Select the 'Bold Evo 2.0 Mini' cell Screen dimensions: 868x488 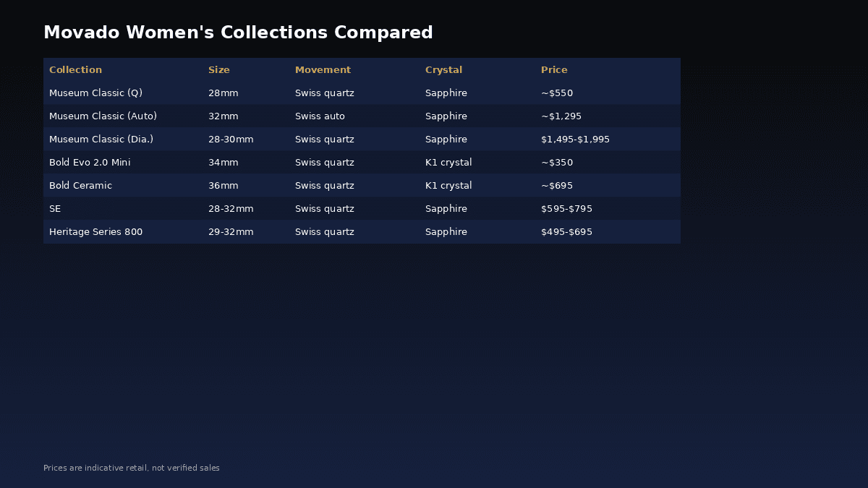pyautogui.click(x=90, y=163)
